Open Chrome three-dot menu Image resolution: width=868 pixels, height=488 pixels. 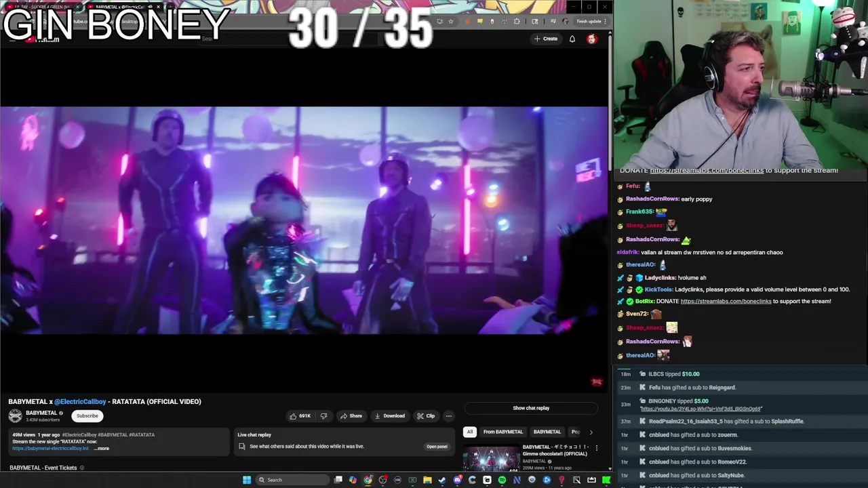605,21
